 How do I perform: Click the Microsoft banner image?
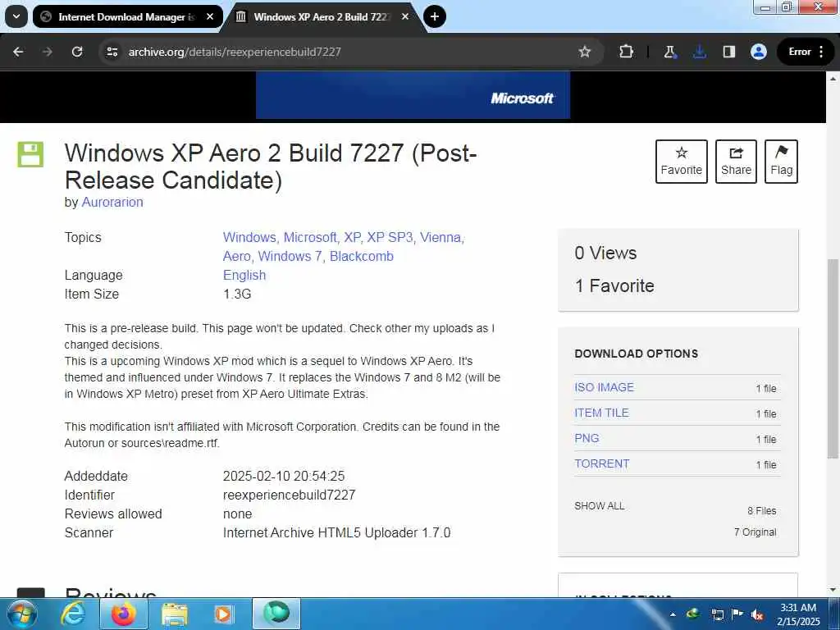pyautogui.click(x=413, y=95)
